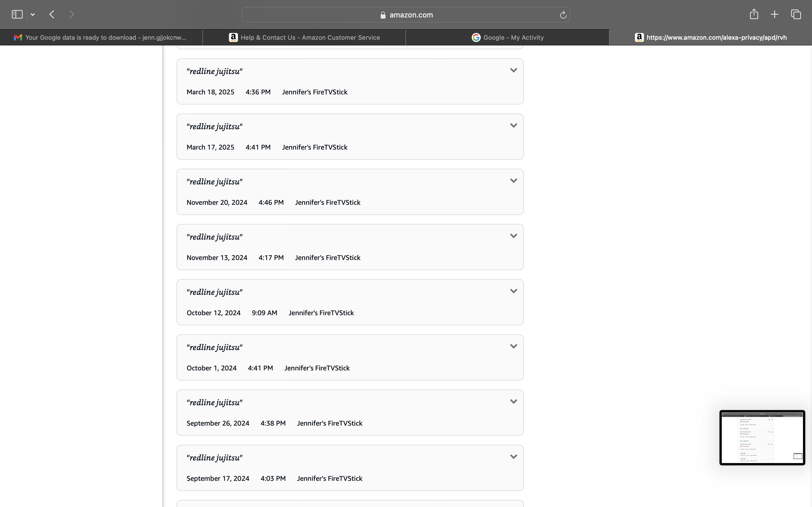Expand the March 18, 2025 recording
Screen dimensions: 812x507
(513, 70)
